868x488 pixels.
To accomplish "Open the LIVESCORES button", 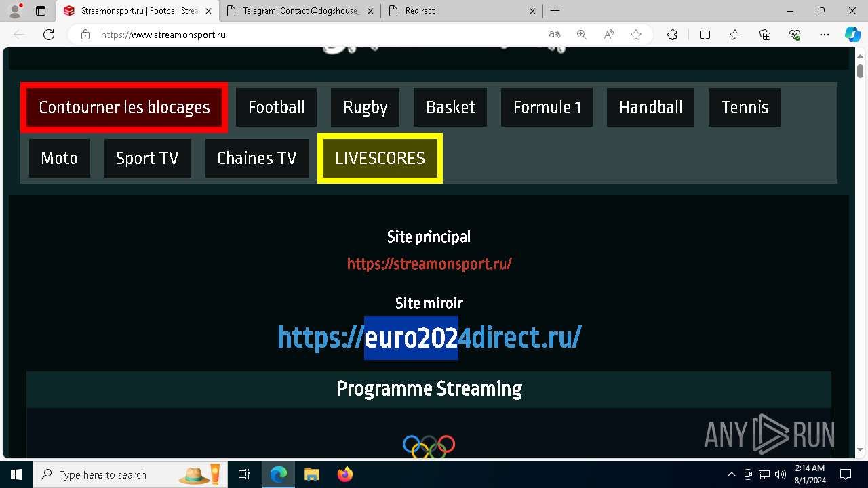I will point(380,158).
